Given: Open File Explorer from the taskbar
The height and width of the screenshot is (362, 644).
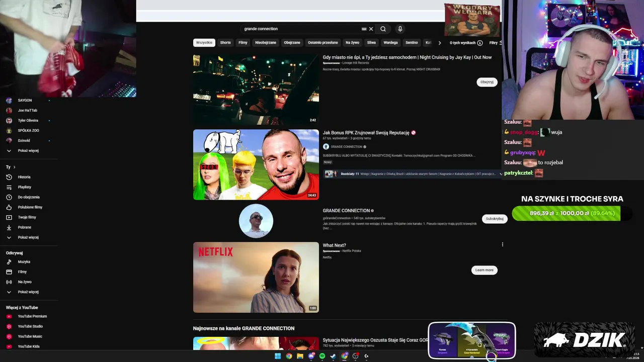Looking at the screenshot, I should tap(300, 356).
